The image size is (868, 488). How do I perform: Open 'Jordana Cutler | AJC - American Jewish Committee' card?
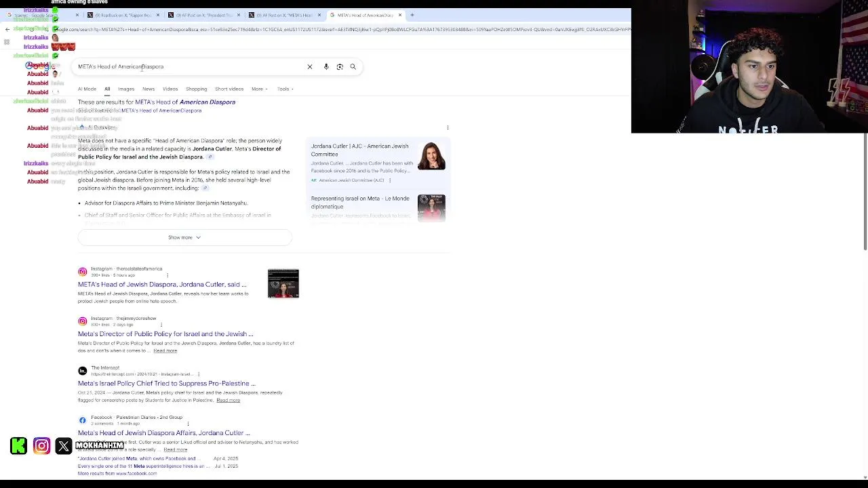click(x=360, y=150)
